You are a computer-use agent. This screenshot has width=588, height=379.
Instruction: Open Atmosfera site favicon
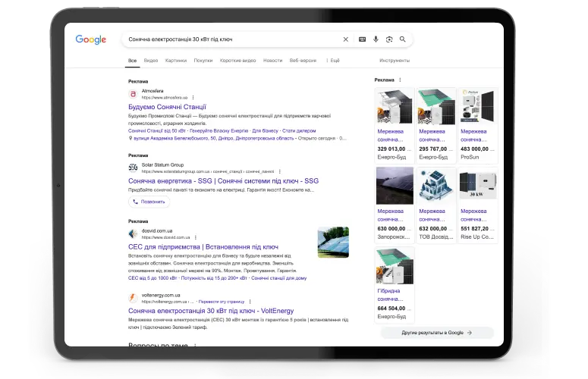pyautogui.click(x=133, y=94)
